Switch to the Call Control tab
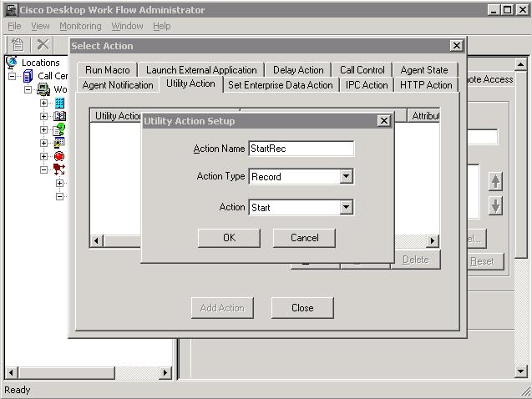 click(362, 70)
